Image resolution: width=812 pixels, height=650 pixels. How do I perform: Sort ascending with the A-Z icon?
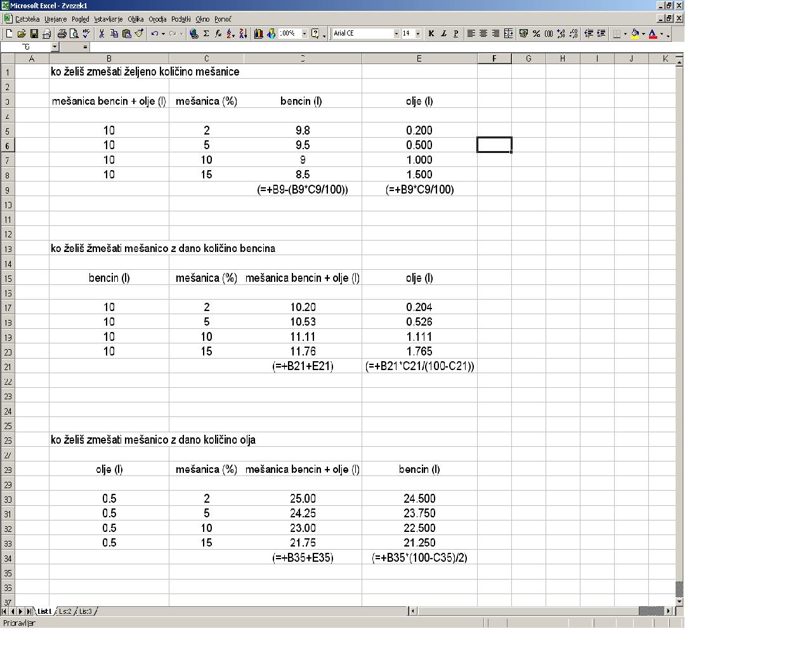click(230, 34)
